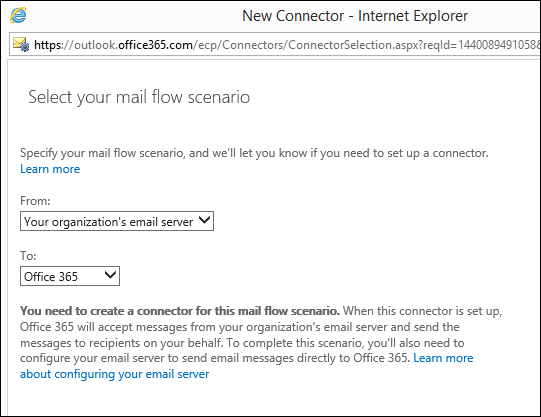Image resolution: width=541 pixels, height=417 pixels.
Task: Click the 'Select your mail flow scenario' heading
Action: [x=139, y=97]
